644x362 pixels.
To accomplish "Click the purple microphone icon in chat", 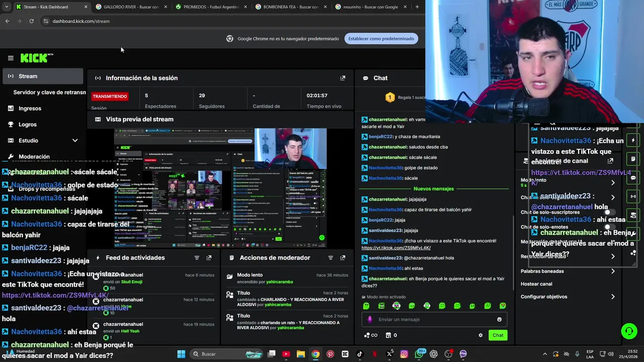I will tap(370, 319).
